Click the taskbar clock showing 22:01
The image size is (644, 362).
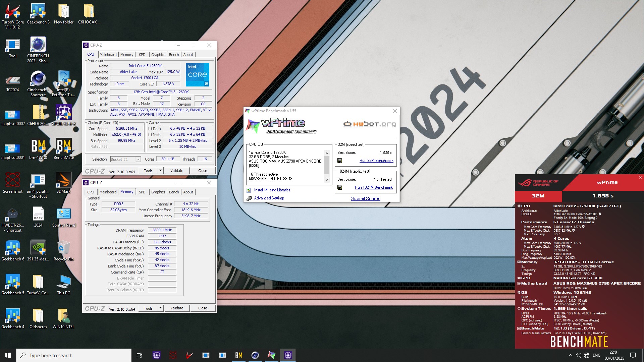tap(614, 355)
